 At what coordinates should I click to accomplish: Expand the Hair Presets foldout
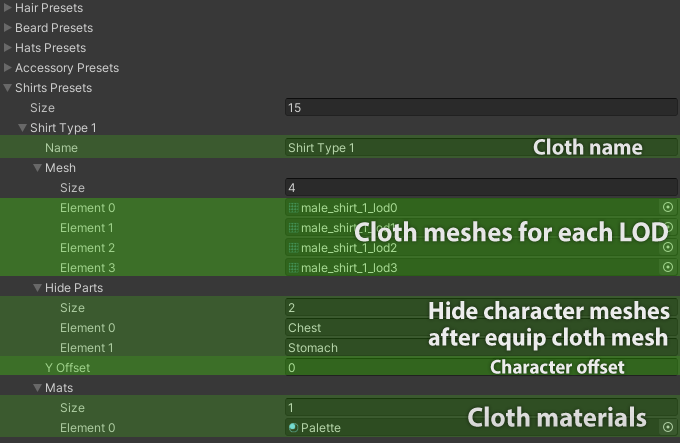[x=8, y=8]
